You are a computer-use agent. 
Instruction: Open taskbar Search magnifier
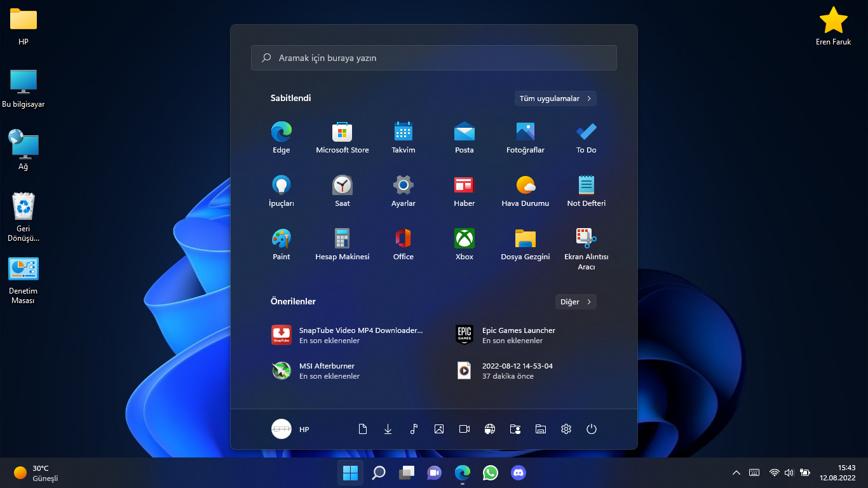[x=379, y=473]
